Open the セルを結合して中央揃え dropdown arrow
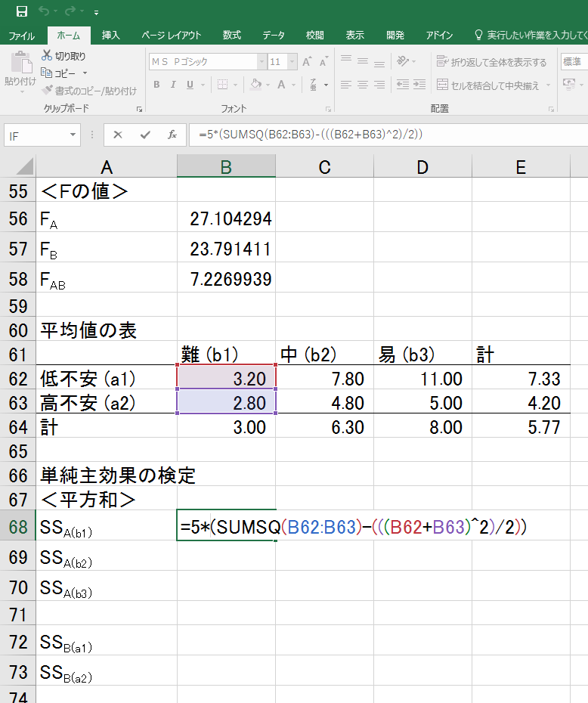The height and width of the screenshot is (703, 588). pyautogui.click(x=548, y=85)
